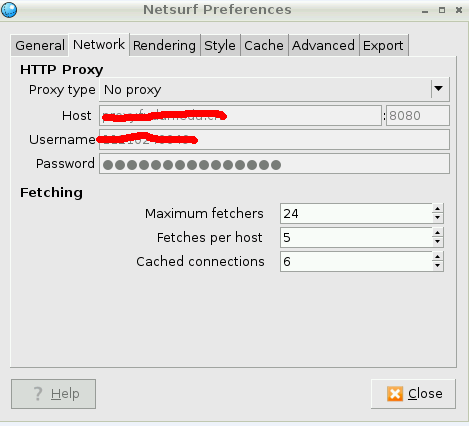Increase Fetches per host with up arrow
Viewport: 469px width, 426px height.
(438, 233)
